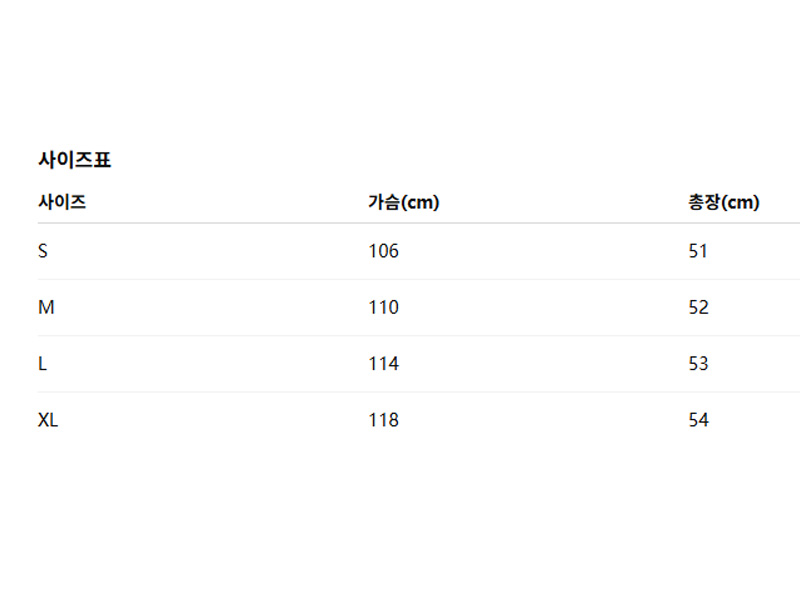Select total length value 54

[x=698, y=420]
